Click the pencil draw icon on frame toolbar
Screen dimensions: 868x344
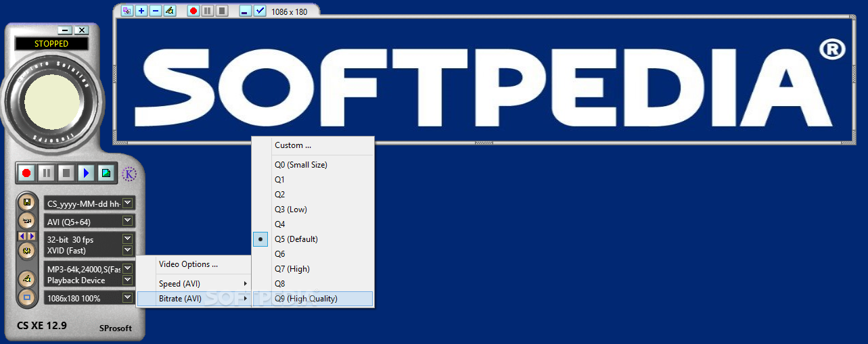(170, 11)
